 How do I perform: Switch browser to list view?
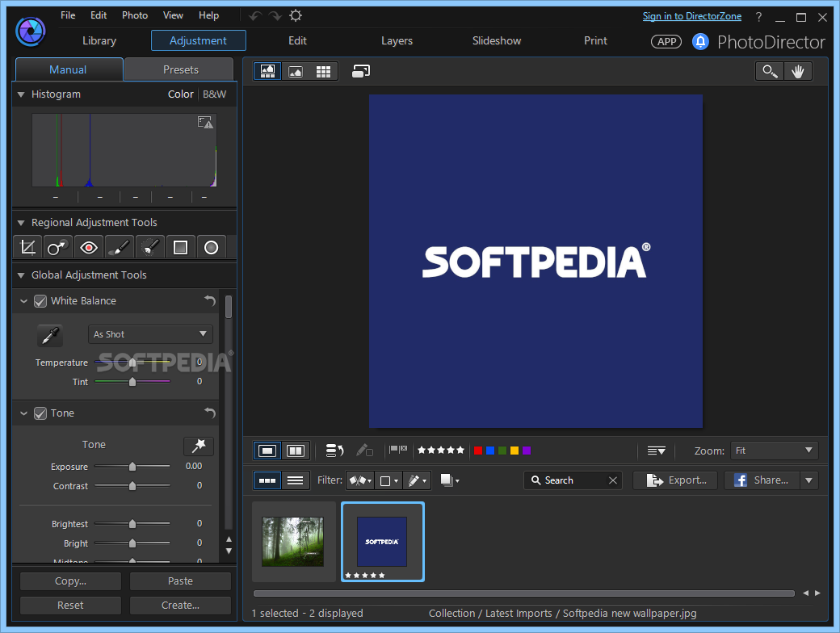(296, 480)
